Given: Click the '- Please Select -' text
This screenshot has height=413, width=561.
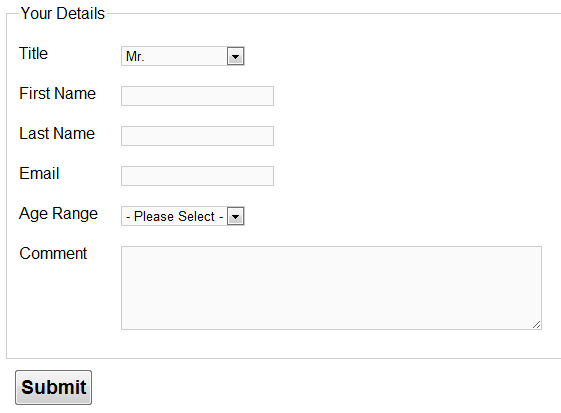Looking at the screenshot, I should click(x=175, y=217).
